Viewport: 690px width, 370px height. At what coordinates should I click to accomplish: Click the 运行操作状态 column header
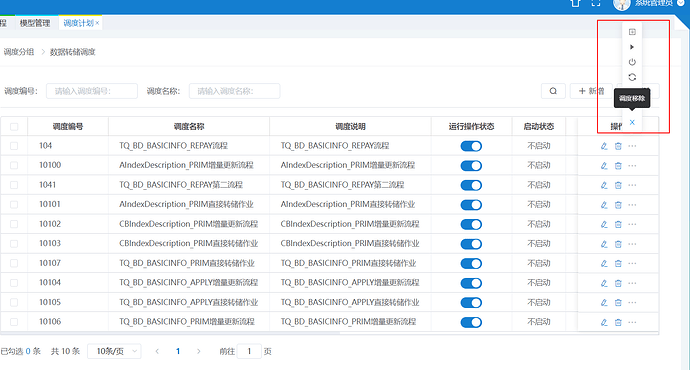click(x=471, y=127)
